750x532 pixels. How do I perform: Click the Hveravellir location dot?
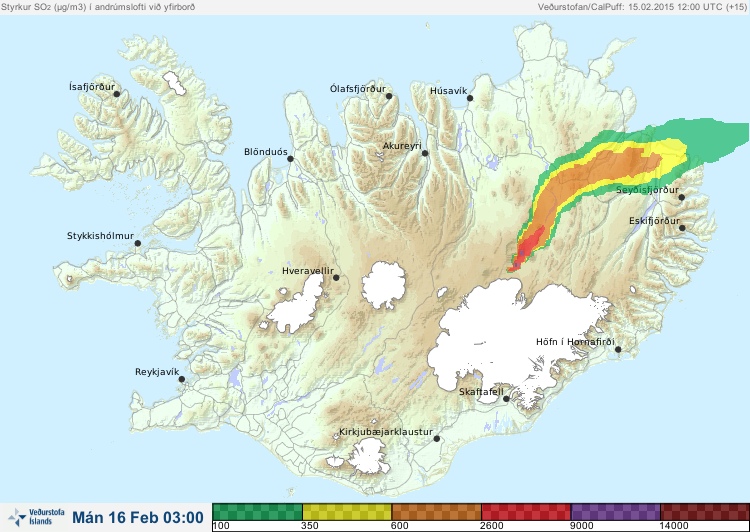click(336, 277)
